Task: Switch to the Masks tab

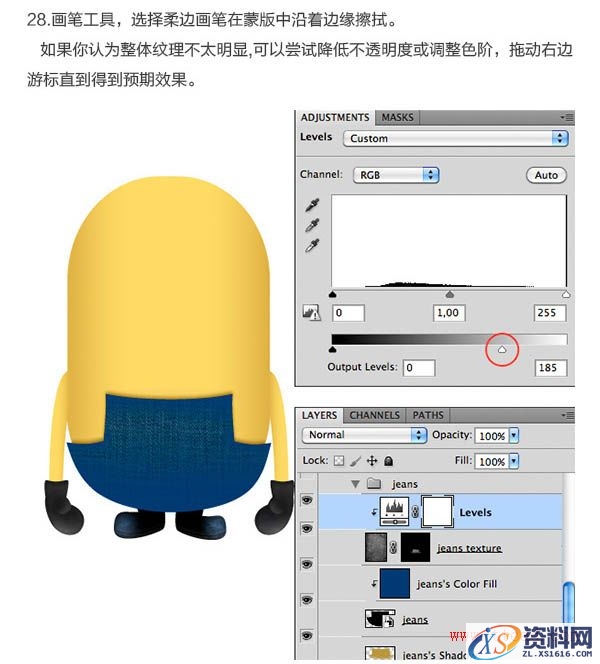Action: click(x=397, y=117)
